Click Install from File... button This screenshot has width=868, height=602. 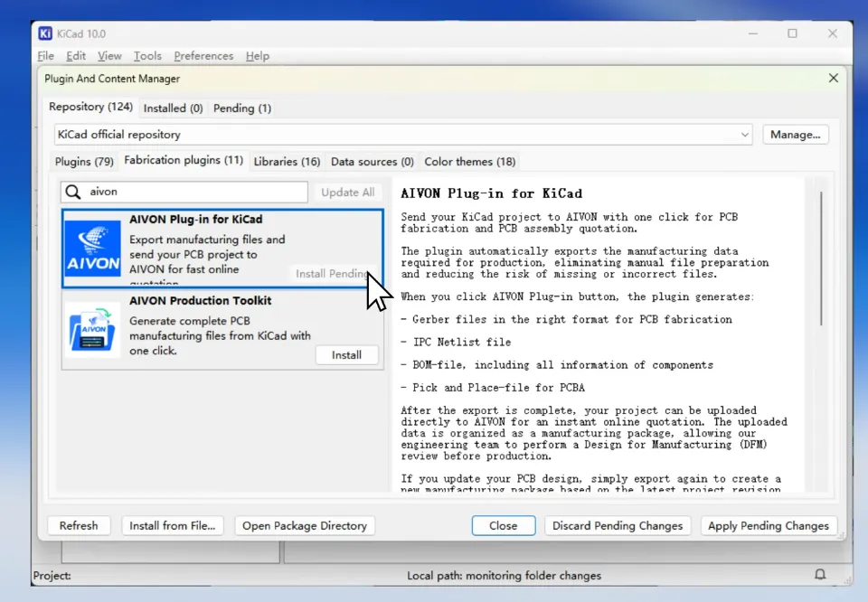(172, 526)
